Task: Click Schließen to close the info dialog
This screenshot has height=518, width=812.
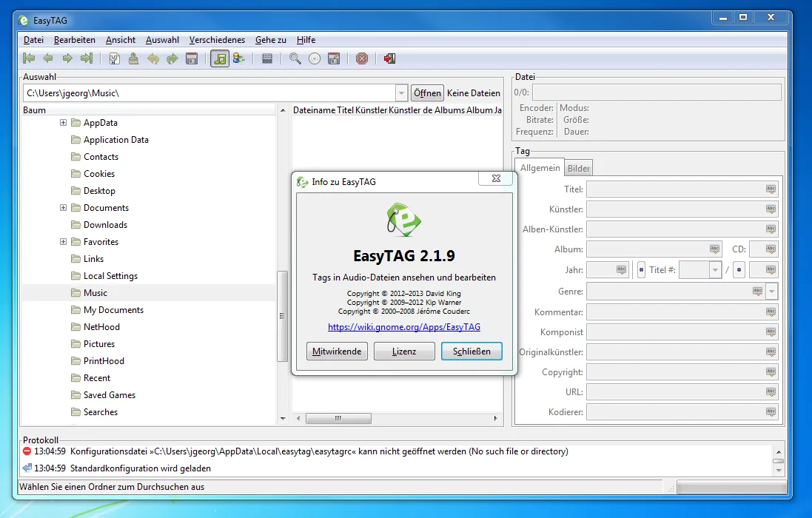Action: point(472,351)
